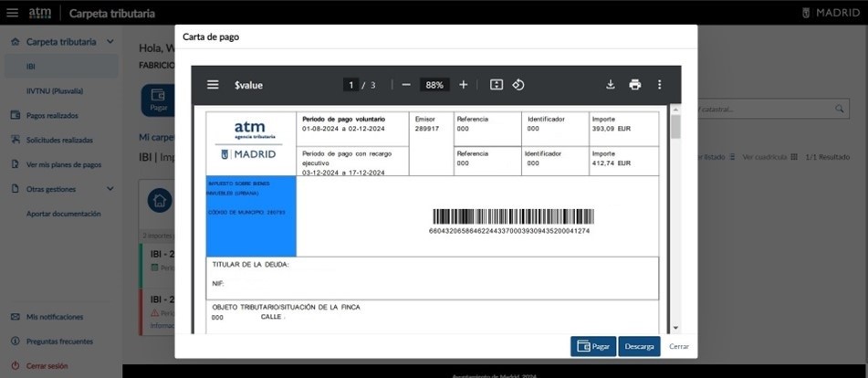Click the fit to page icon

(x=497, y=85)
